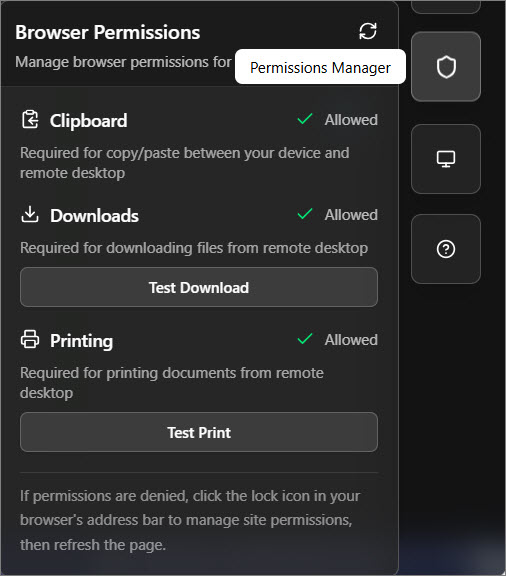This screenshot has height=576, width=506.
Task: Click the Printing printer icon
Action: pos(30,339)
